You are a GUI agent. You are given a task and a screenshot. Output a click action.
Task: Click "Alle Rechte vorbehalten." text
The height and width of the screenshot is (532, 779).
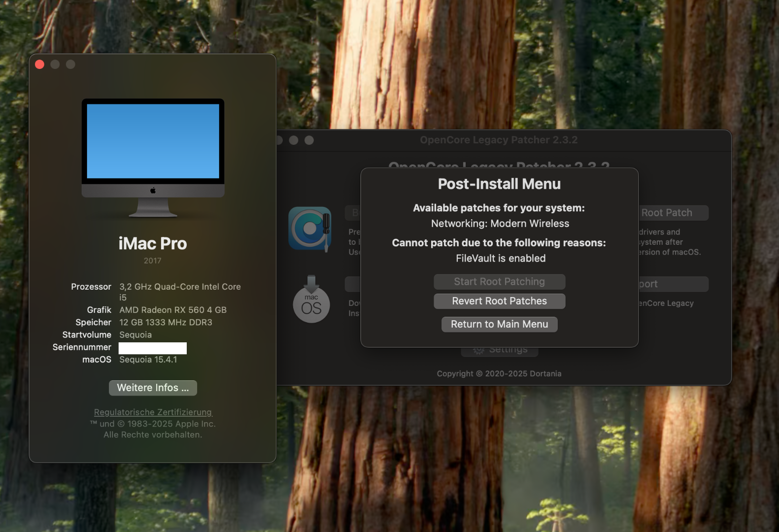(153, 434)
